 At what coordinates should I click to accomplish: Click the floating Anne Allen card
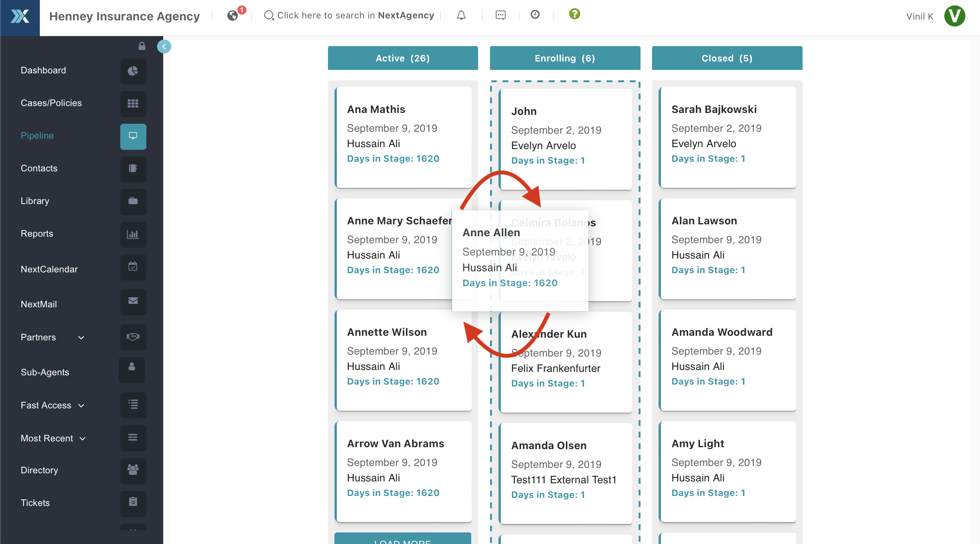click(520, 260)
